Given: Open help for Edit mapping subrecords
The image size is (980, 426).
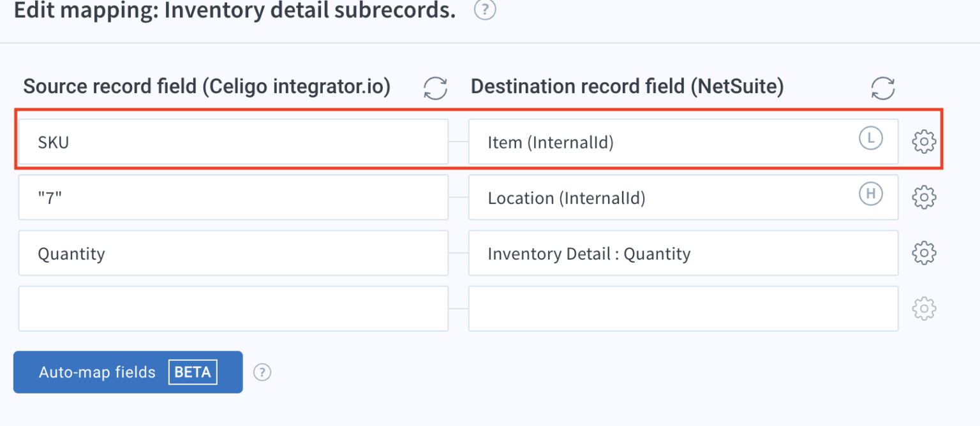Looking at the screenshot, I should click(x=484, y=10).
